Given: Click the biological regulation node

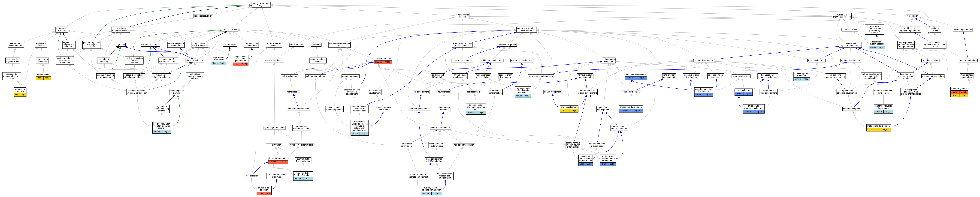Looking at the screenshot, I should point(203,16).
